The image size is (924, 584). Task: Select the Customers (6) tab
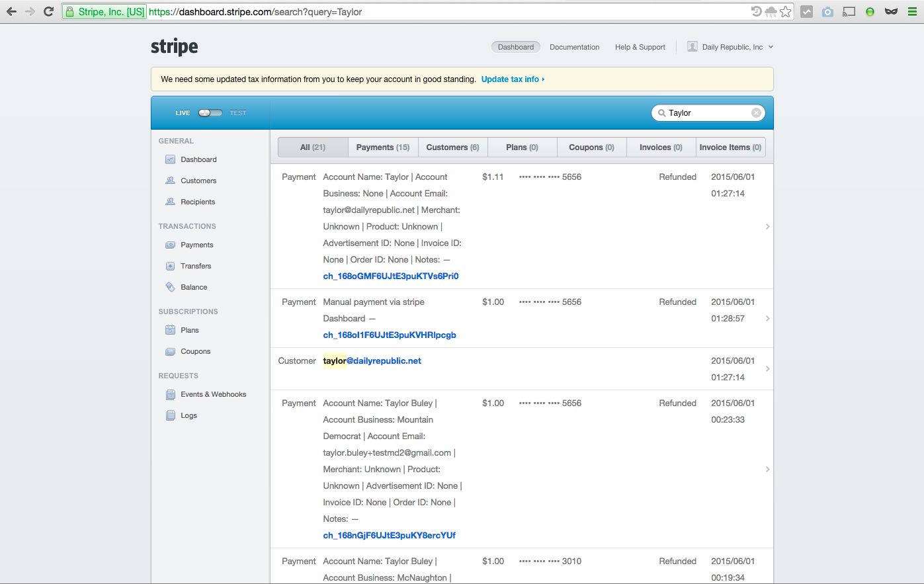coord(452,147)
